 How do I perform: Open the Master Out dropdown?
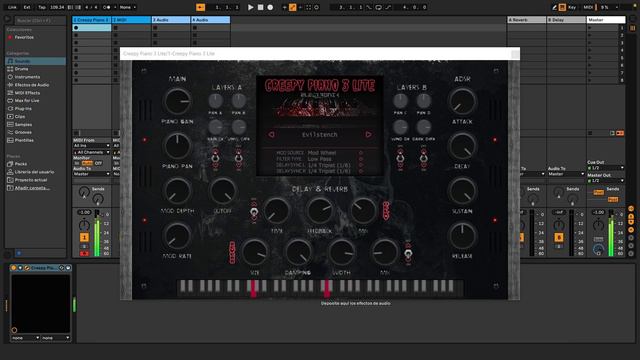click(x=606, y=180)
